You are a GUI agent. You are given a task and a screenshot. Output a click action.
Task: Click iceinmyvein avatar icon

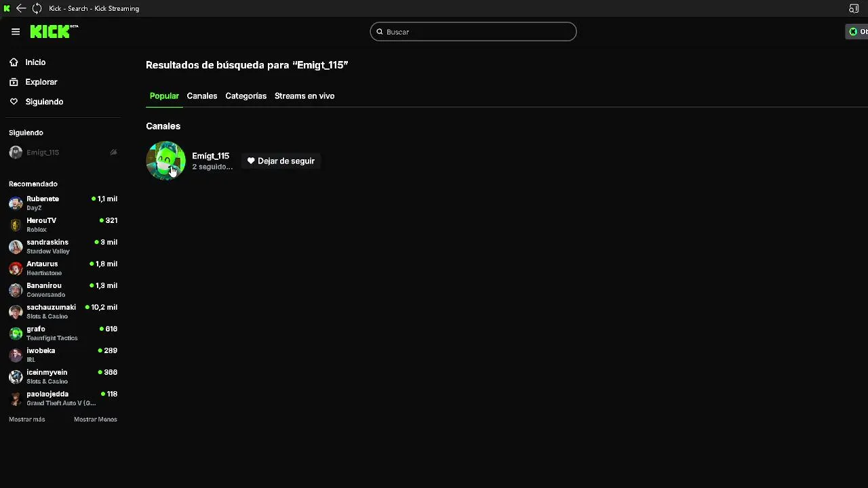tap(16, 377)
